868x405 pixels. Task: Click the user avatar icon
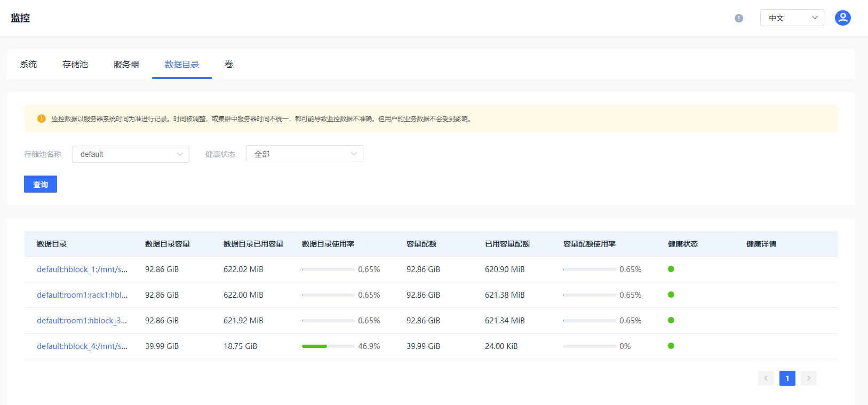point(842,18)
